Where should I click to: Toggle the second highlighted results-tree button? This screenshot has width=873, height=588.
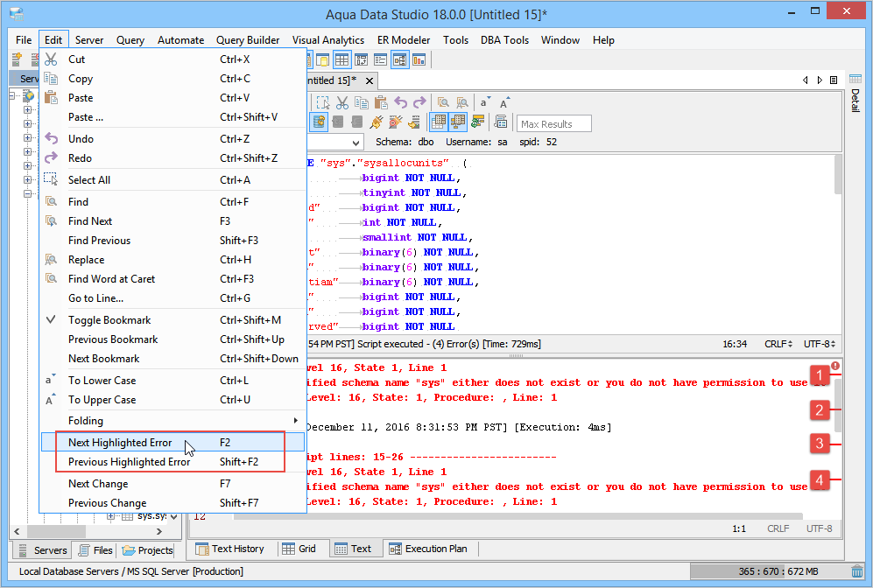click(x=458, y=122)
